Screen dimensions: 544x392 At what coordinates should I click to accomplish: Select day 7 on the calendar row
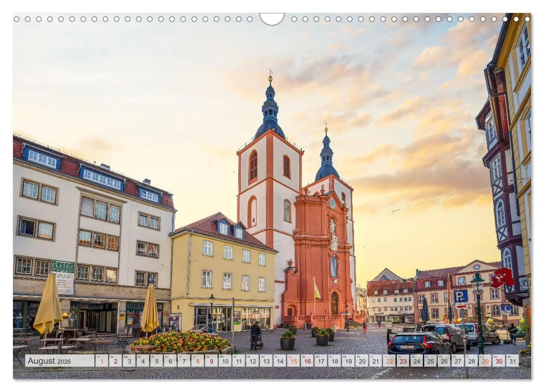tap(184, 361)
